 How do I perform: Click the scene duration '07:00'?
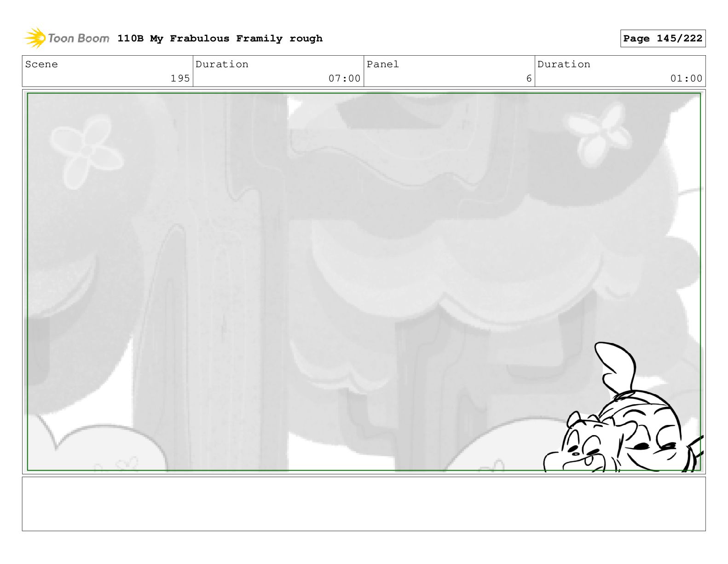tap(344, 79)
